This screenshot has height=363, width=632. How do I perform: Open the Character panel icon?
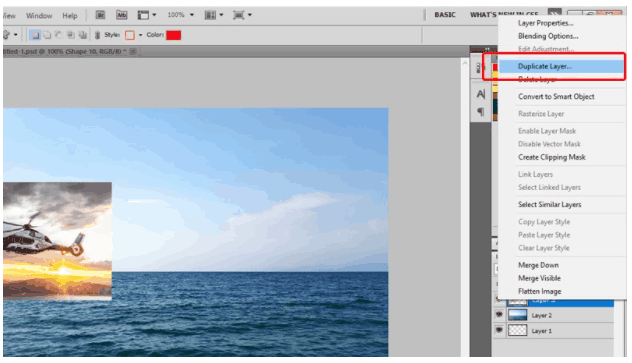point(480,94)
